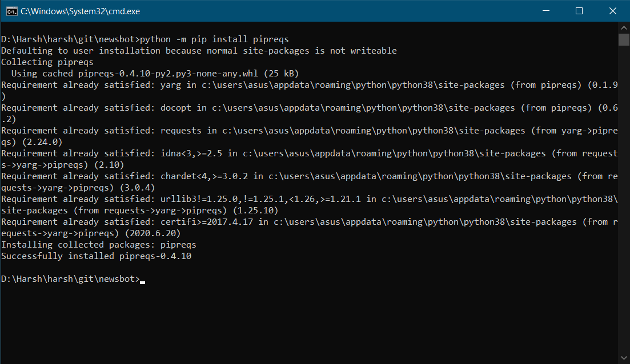Click the blinking cursor at the newsbot prompt
Screen dimensions: 630x364
tap(143, 282)
